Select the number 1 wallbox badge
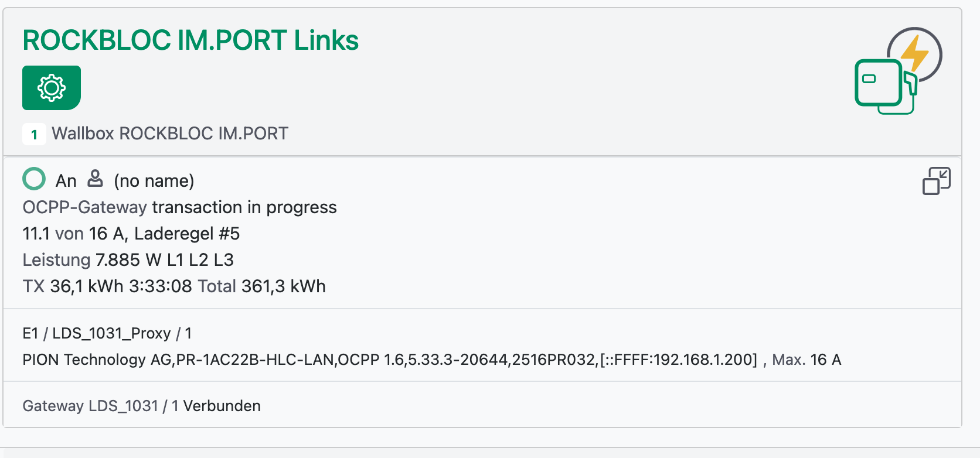 [x=34, y=134]
